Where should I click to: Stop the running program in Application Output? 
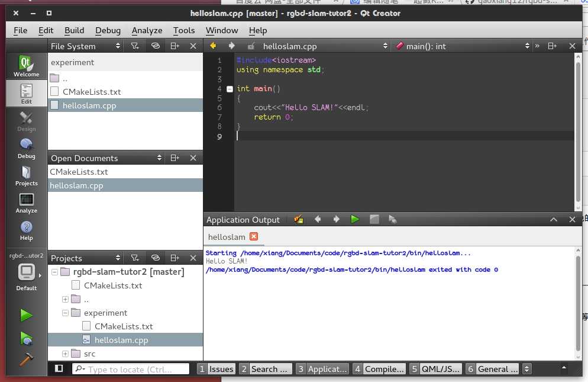pyautogui.click(x=374, y=219)
